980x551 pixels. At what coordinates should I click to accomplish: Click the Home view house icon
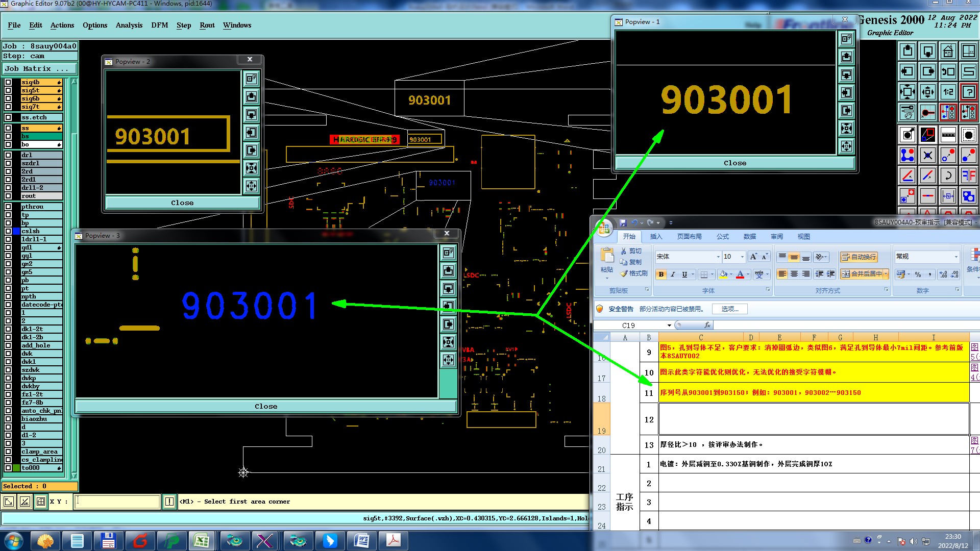[x=948, y=51]
